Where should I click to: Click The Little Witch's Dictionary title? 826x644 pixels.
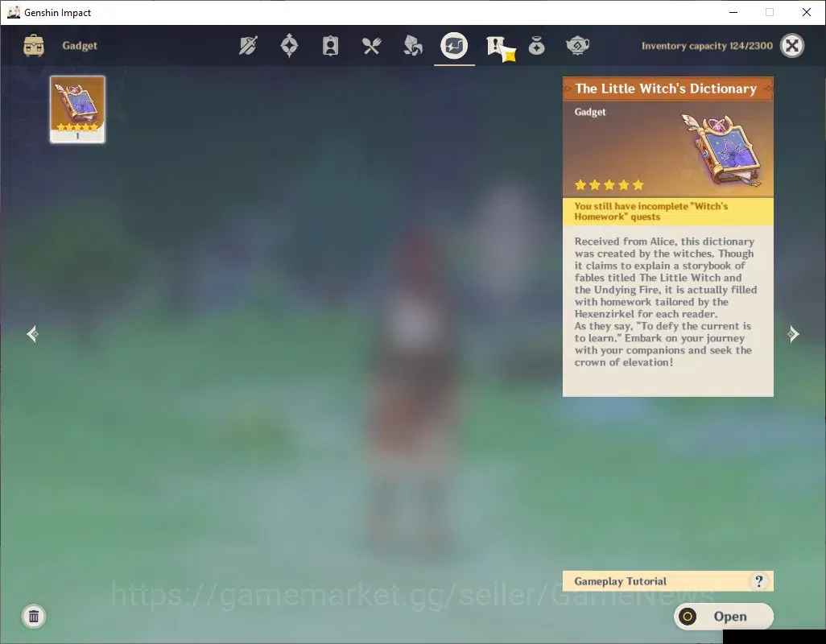pos(666,89)
